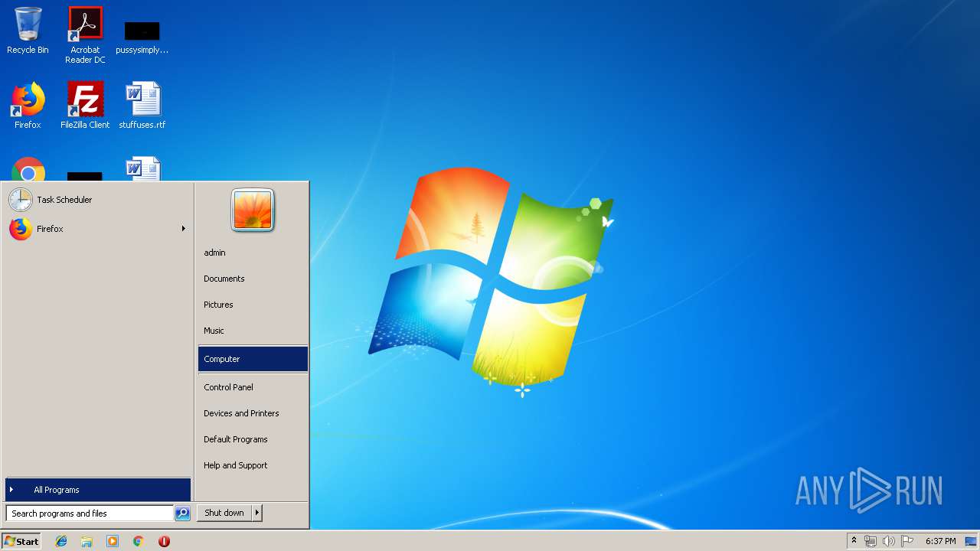Open the Recycle Bin desktop icon

tap(28, 31)
